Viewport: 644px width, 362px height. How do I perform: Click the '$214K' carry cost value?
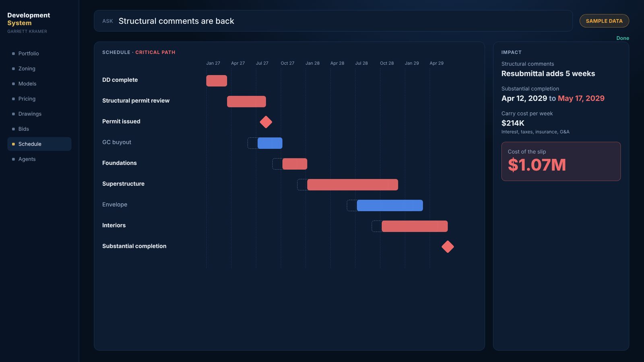click(x=513, y=123)
